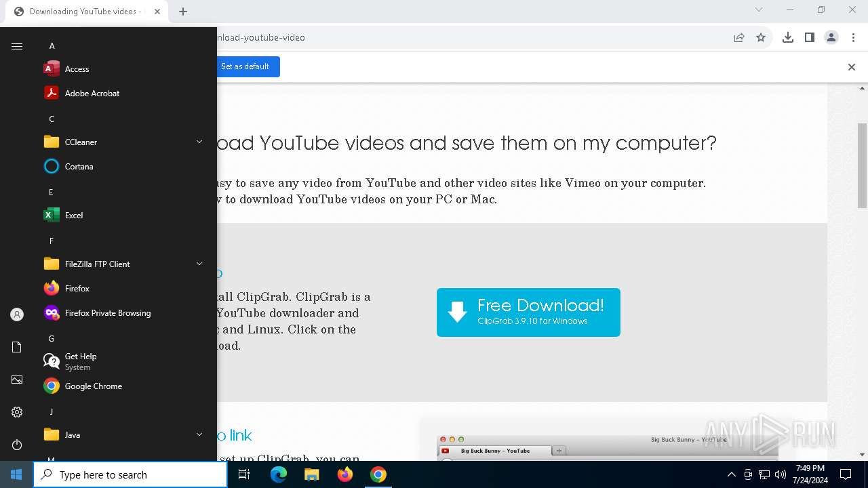The image size is (868, 488).
Task: Open Microsoft Edge from the taskbar
Action: point(279,474)
